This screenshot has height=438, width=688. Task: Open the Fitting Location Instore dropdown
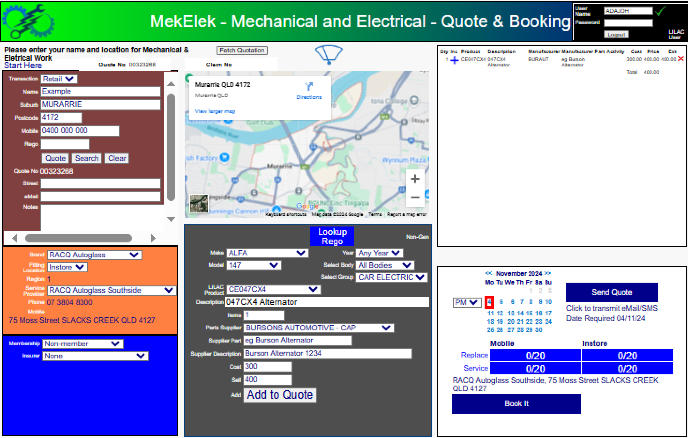point(67,267)
